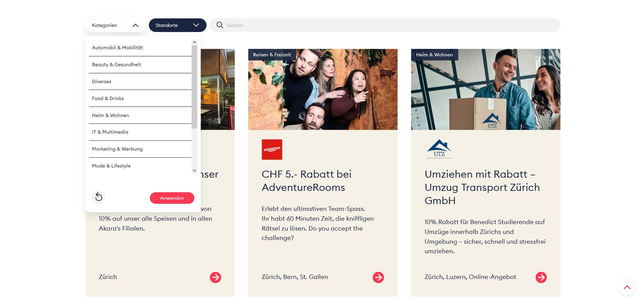Click the Anwenden button
This screenshot has height=305, width=644.
coord(172,198)
